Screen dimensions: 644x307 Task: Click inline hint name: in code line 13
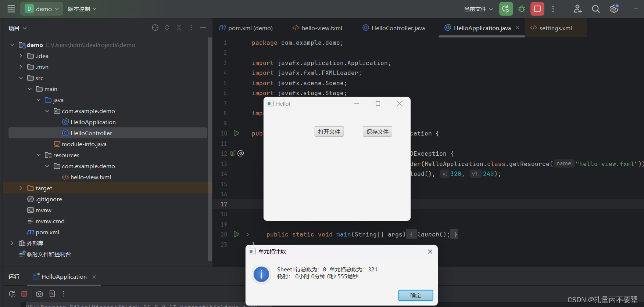click(564, 163)
